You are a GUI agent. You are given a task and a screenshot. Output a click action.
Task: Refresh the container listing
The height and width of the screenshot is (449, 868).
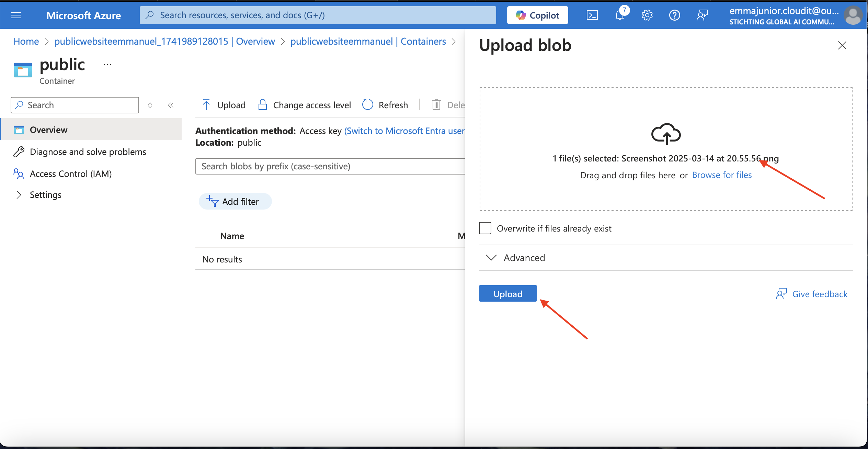pyautogui.click(x=385, y=105)
